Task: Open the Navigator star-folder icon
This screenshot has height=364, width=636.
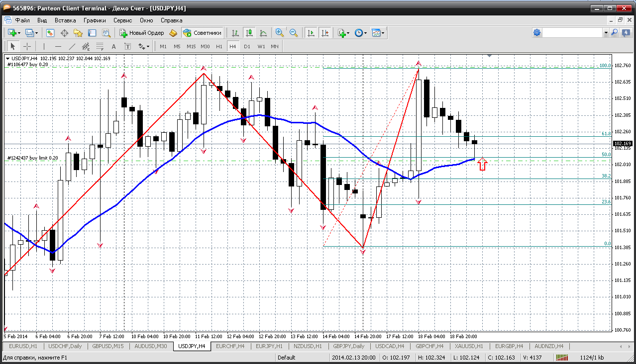Action: tap(78, 33)
